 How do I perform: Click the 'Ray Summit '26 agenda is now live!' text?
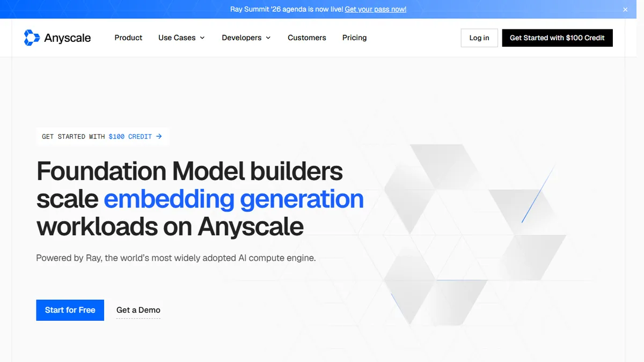pyautogui.click(x=287, y=9)
